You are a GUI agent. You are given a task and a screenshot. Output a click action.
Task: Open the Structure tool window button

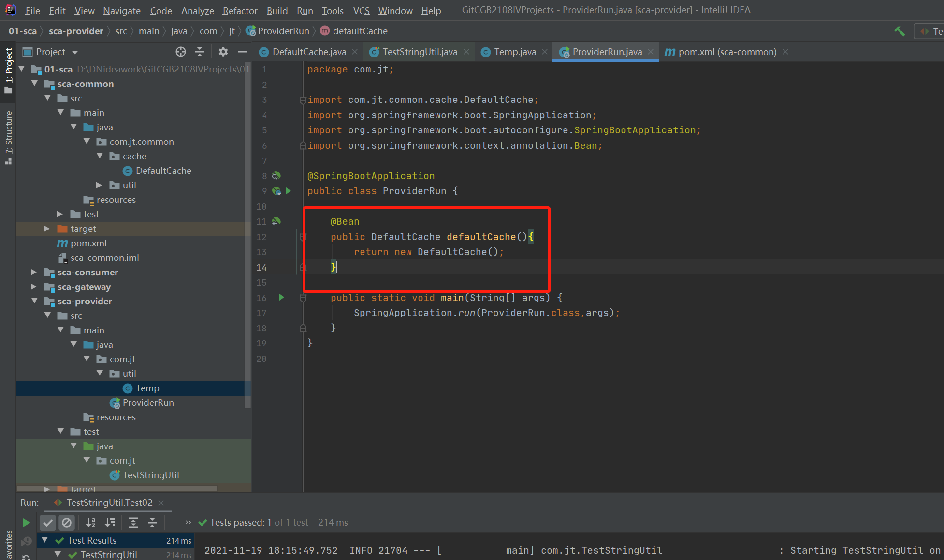tap(8, 138)
